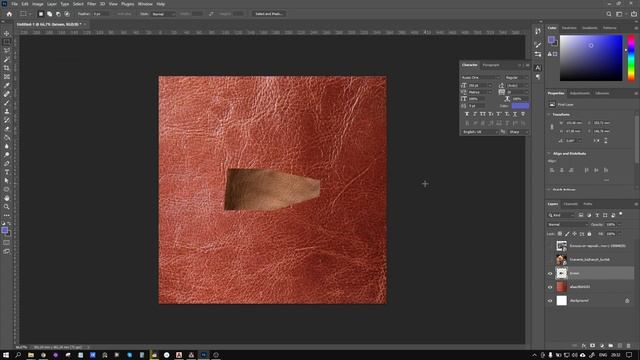Create new fill or adjustment layer icon
640x360 pixels.
click(x=602, y=346)
